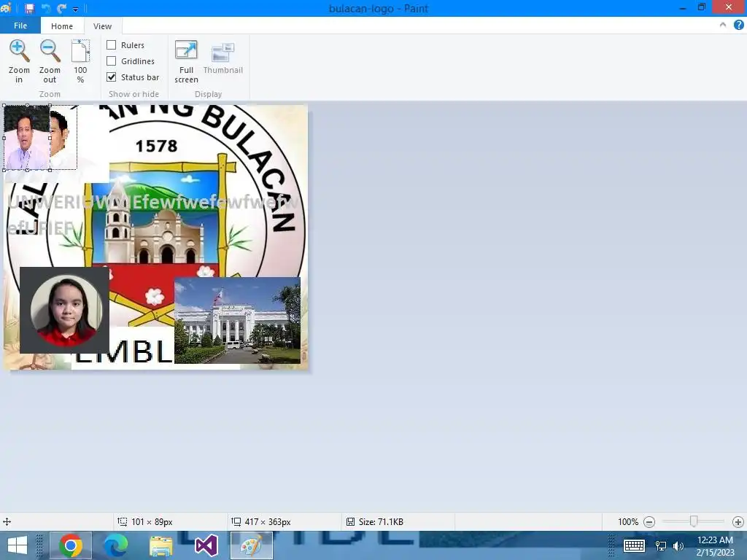747x560 pixels.
Task: Click the zoom slider handle in status bar
Action: coord(694,522)
